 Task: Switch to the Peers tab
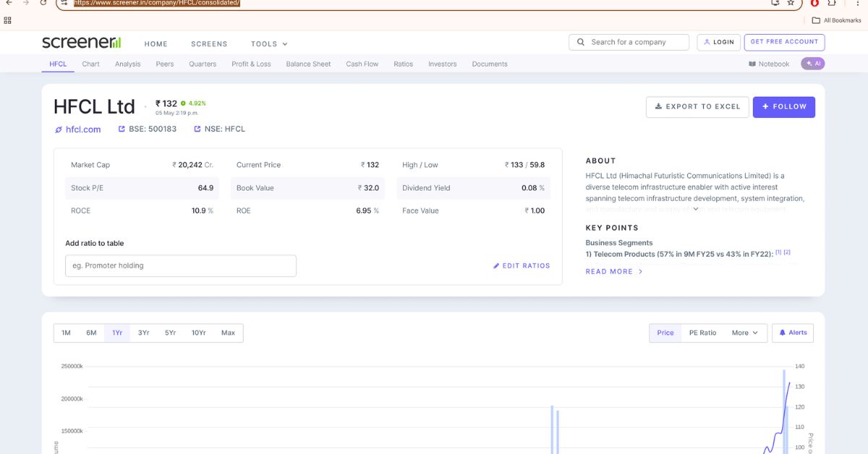tap(165, 64)
